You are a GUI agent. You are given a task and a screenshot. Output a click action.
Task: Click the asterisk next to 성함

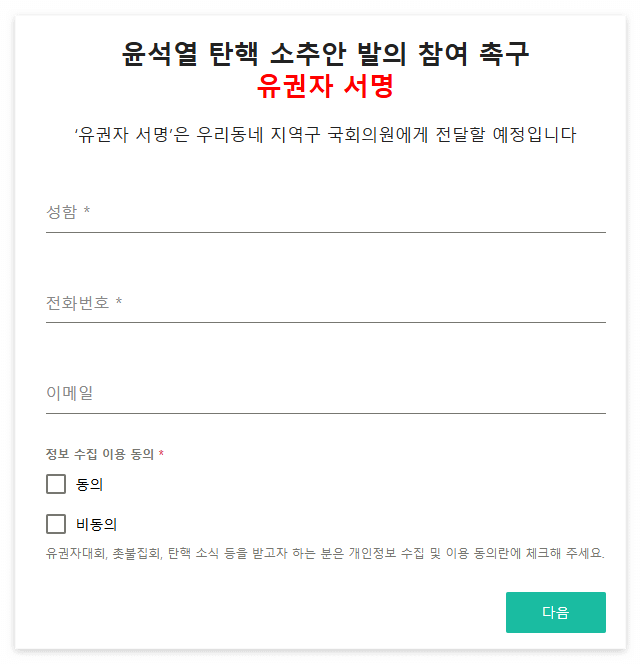tap(87, 210)
